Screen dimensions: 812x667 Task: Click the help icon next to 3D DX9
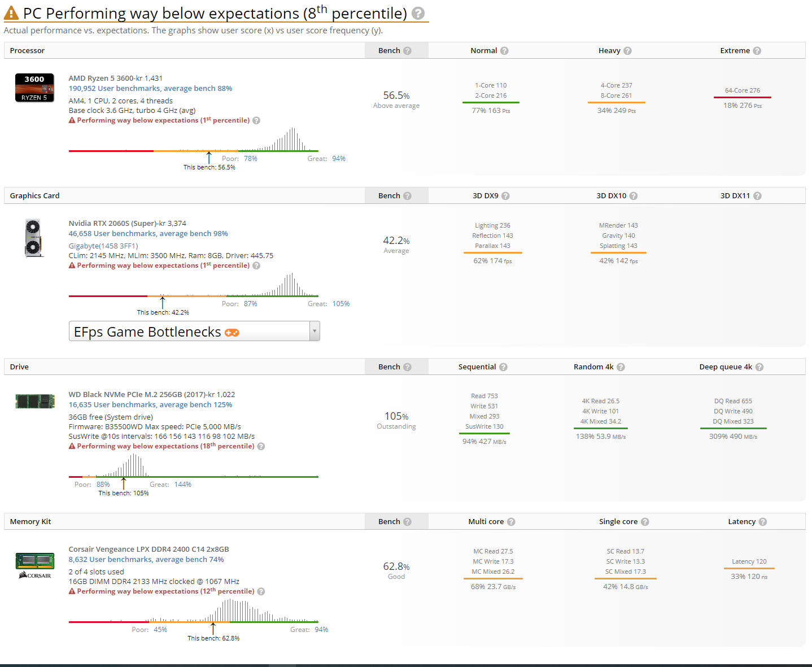pos(505,196)
